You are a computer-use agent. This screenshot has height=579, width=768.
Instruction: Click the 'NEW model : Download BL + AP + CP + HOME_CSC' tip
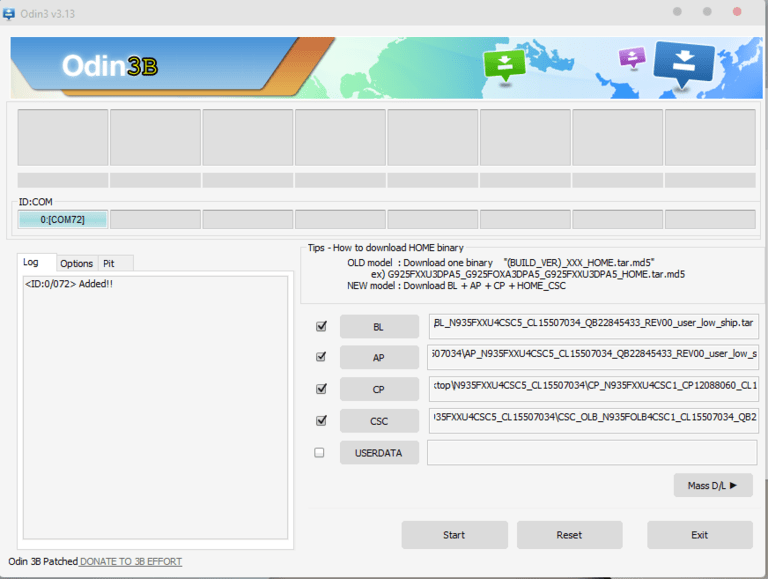pyautogui.click(x=456, y=286)
